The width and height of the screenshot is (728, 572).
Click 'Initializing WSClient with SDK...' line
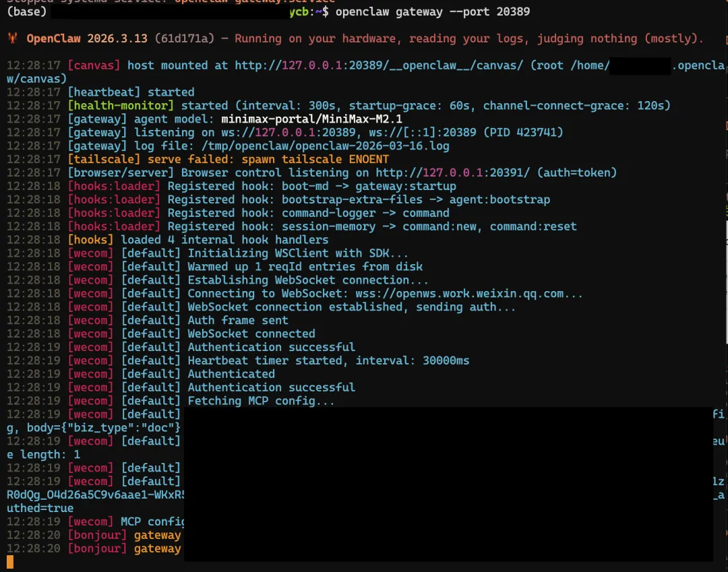pos(298,254)
